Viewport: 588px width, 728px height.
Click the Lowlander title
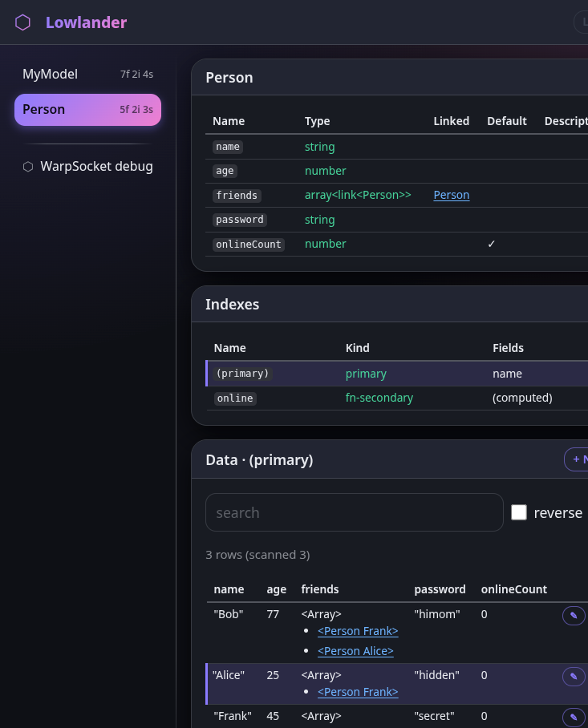pos(86,22)
